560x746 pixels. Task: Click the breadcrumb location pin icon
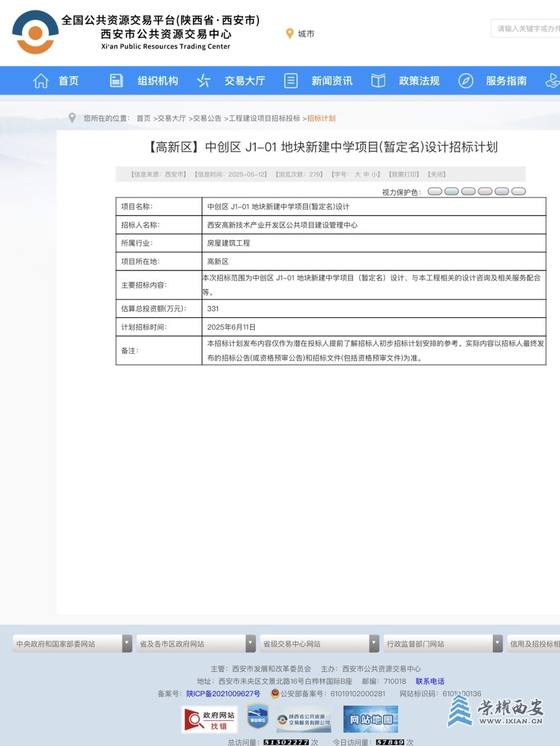point(72,118)
